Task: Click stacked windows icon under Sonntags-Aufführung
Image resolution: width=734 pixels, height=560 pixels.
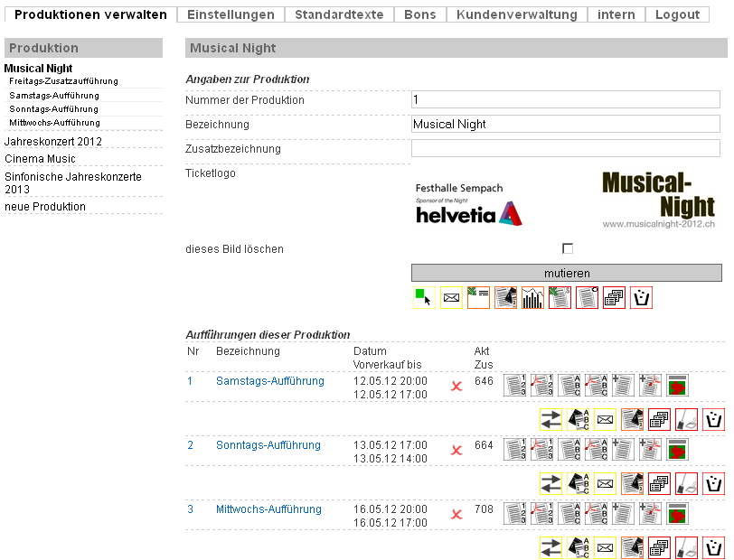Action: tap(660, 484)
